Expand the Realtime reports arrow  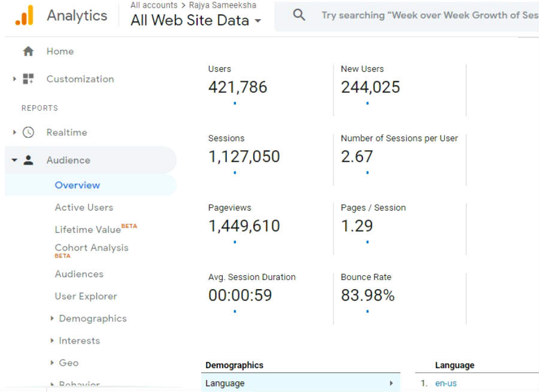14,132
